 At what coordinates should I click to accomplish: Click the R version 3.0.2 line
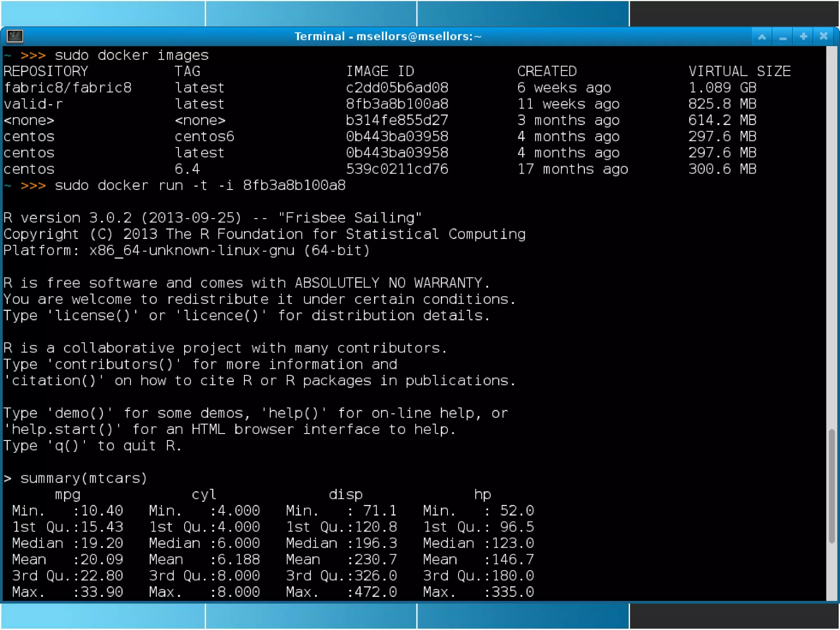212,218
